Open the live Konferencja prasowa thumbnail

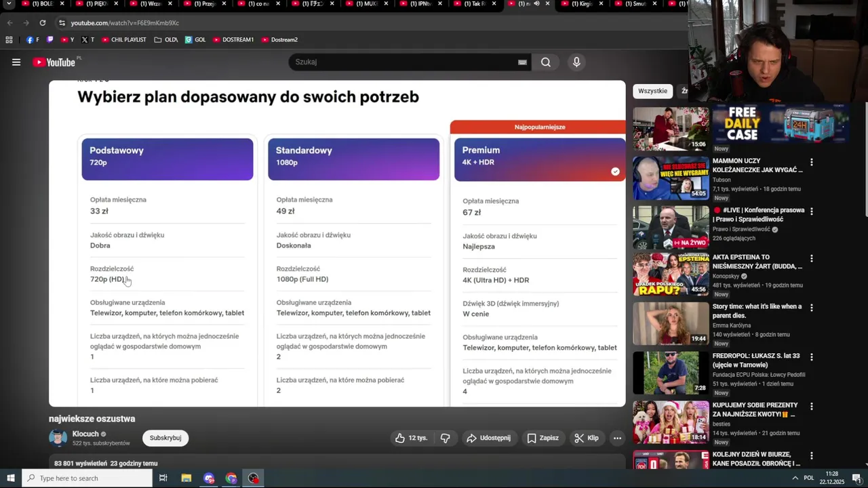[x=671, y=228]
